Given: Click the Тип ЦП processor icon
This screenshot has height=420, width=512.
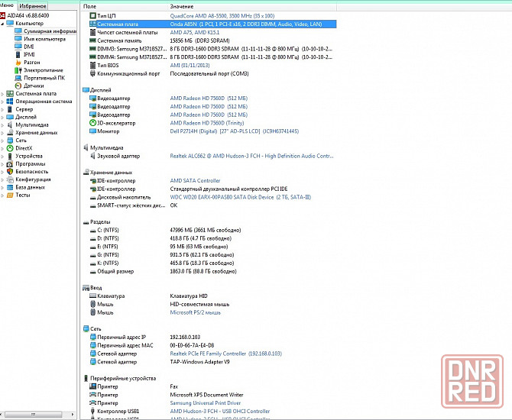Looking at the screenshot, I should [92, 16].
